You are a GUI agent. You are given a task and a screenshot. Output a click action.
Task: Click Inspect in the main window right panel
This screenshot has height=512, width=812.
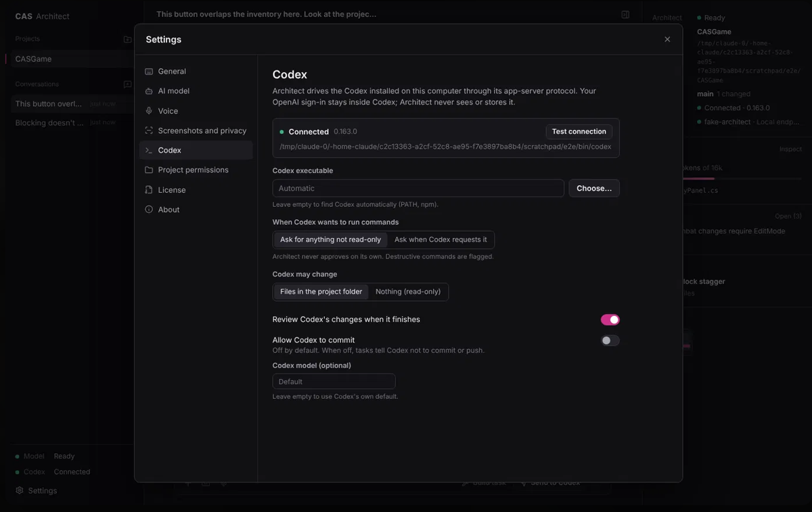click(x=790, y=149)
